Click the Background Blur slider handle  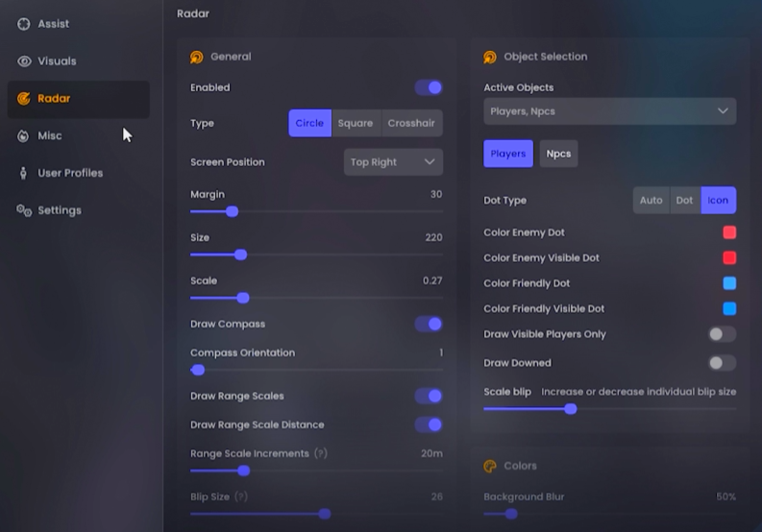511,514
